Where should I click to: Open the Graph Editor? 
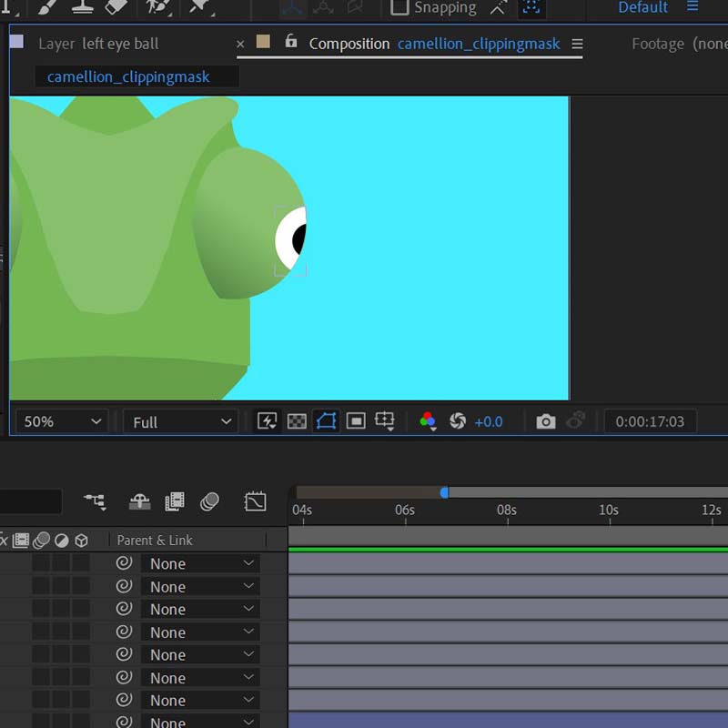pos(256,501)
